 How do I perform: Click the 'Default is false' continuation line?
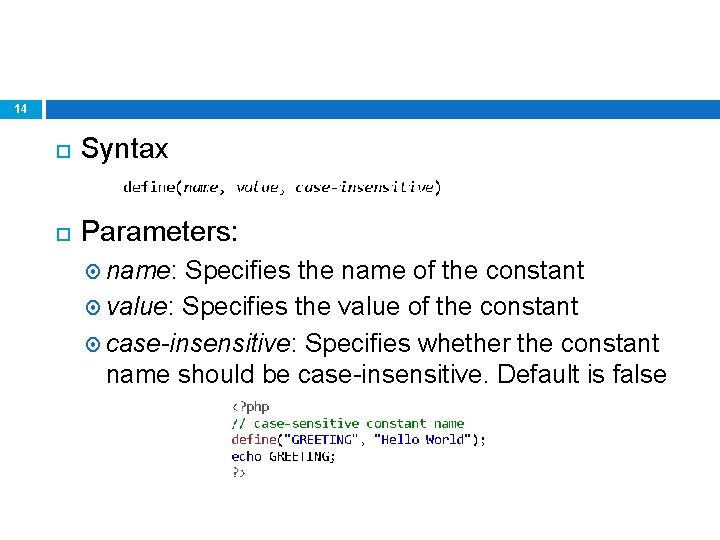[x=387, y=374]
